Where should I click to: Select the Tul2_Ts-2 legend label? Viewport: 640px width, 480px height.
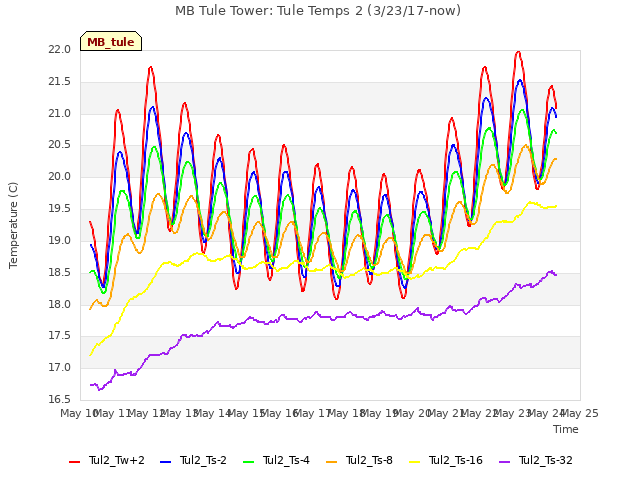click(x=203, y=460)
